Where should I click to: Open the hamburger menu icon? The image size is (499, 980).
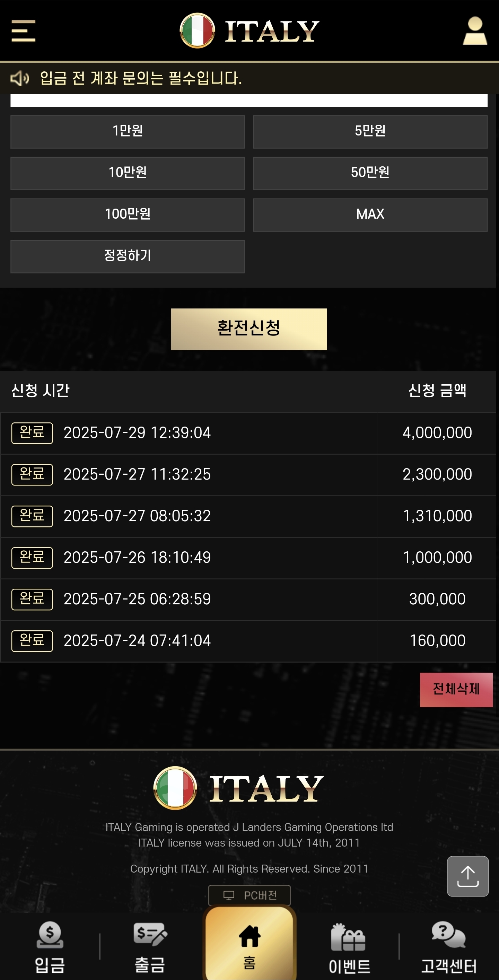pos(23,31)
